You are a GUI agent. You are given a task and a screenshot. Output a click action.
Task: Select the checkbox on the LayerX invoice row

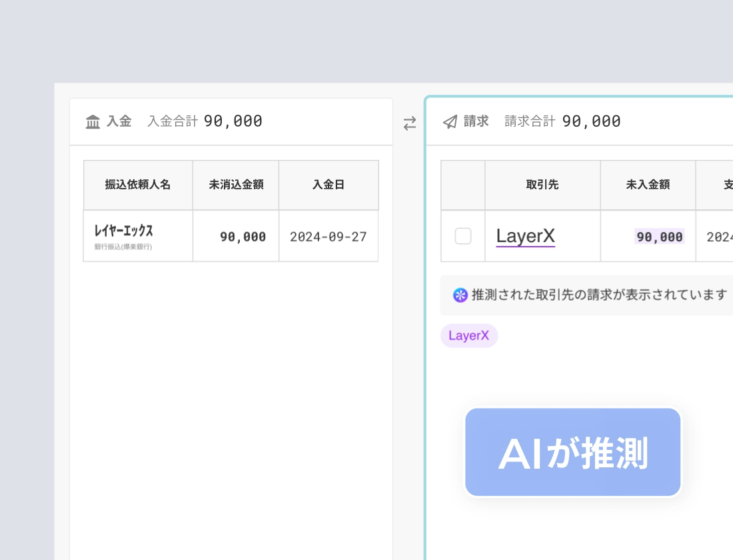(x=463, y=236)
